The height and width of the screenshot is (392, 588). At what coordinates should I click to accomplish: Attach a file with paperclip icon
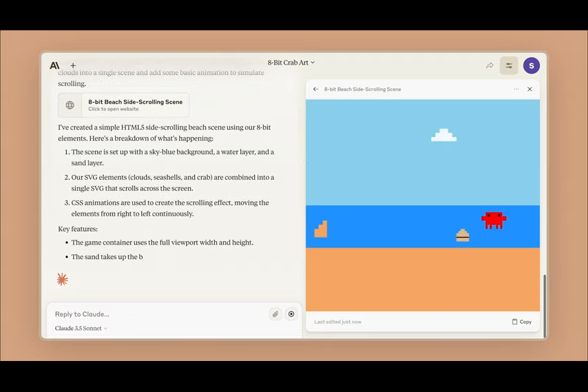275,314
